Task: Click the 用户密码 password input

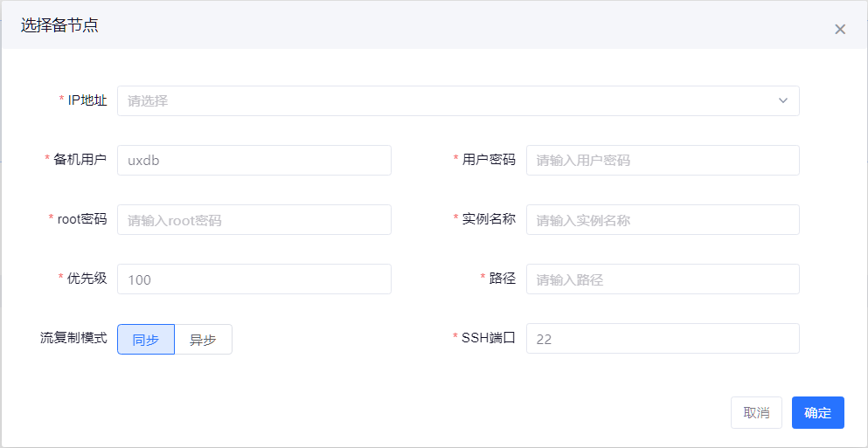Action: click(662, 160)
